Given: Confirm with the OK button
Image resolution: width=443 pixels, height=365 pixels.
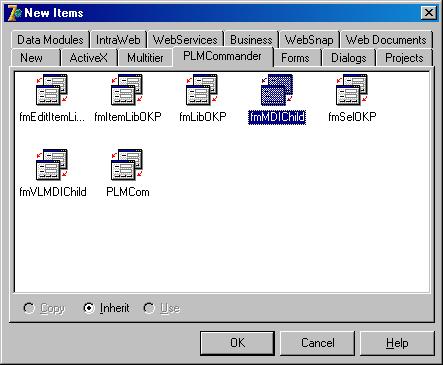Looking at the screenshot, I should click(237, 343).
